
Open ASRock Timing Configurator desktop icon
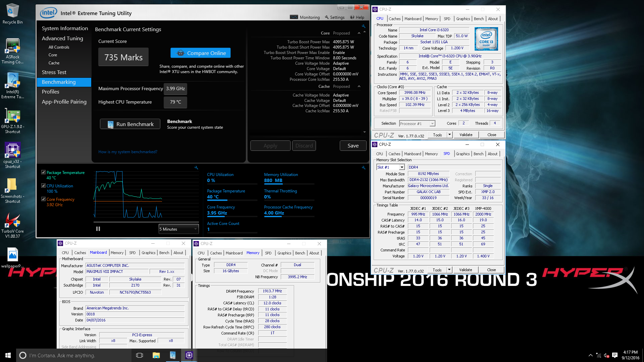12,51
